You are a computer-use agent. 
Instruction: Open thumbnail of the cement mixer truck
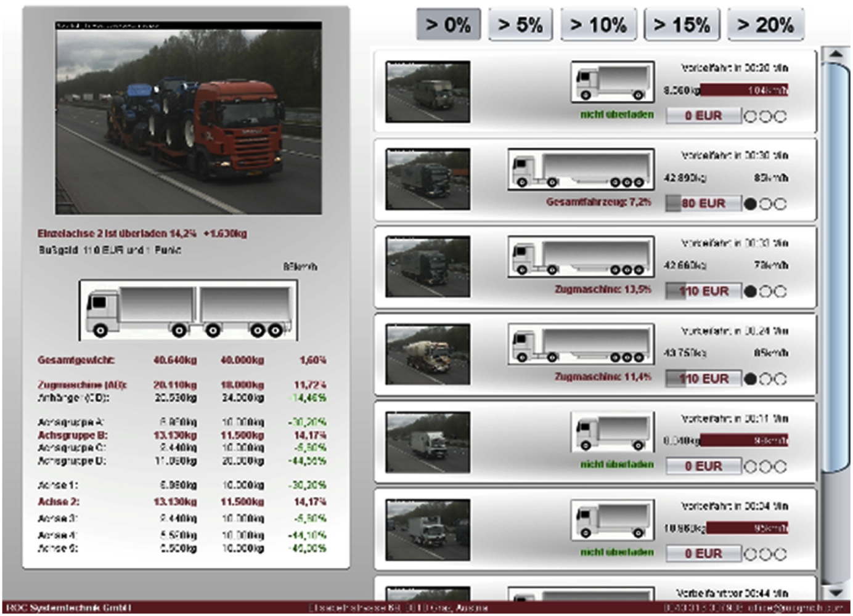click(x=428, y=354)
